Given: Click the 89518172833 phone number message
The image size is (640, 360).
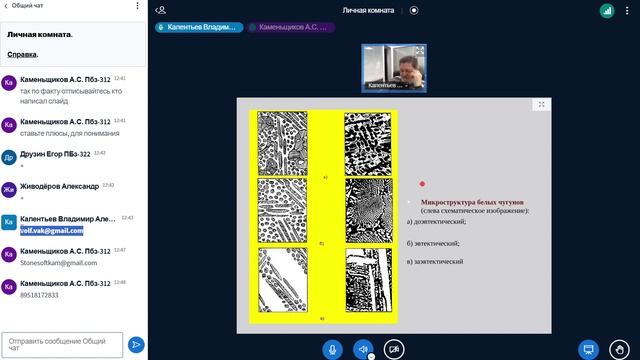Looking at the screenshot, I should click(39, 295).
